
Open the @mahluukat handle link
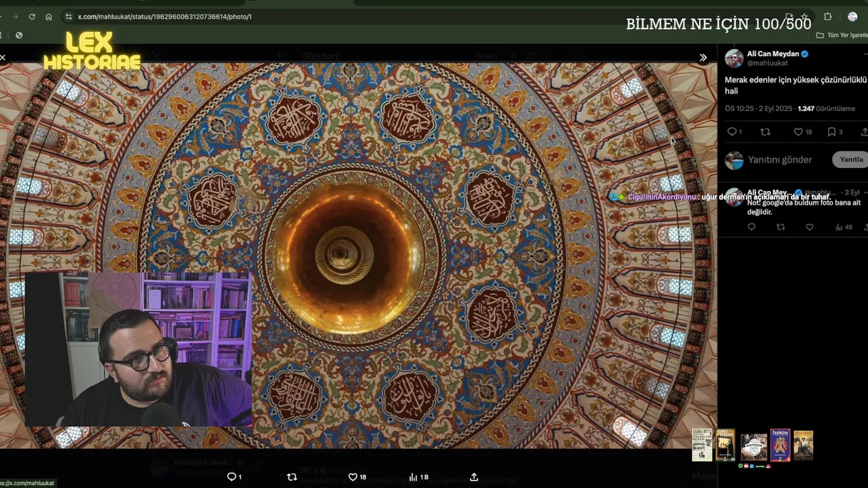click(768, 63)
